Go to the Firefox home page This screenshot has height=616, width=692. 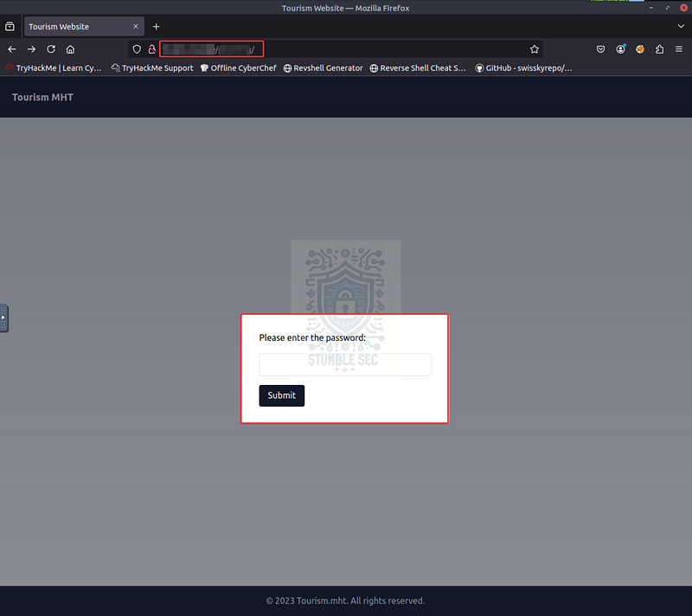point(70,49)
